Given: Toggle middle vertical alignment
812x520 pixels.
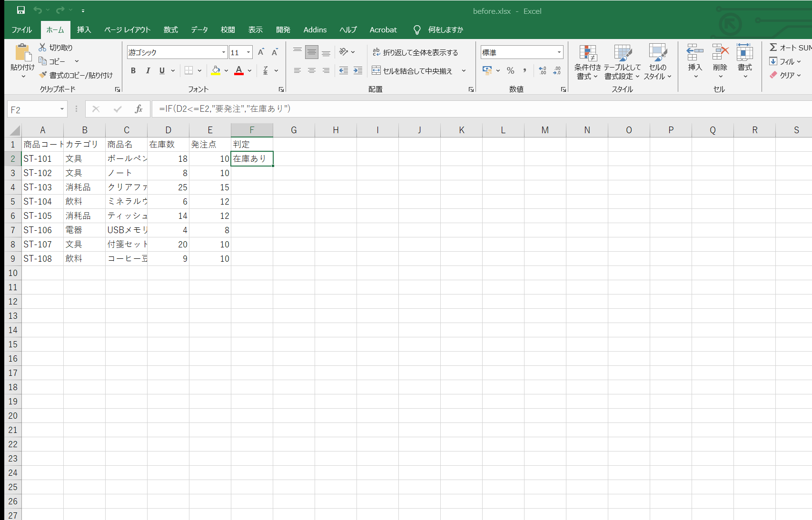Looking at the screenshot, I should point(312,52).
